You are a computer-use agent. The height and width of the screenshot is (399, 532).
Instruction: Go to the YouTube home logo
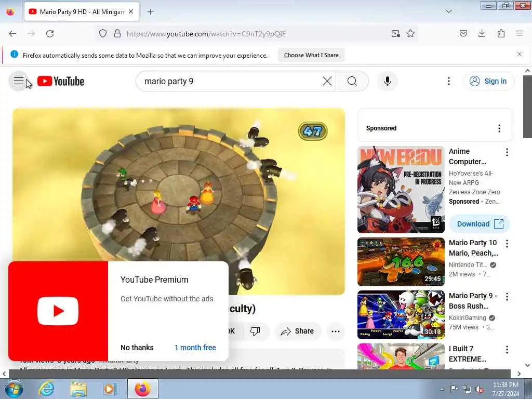coord(61,81)
